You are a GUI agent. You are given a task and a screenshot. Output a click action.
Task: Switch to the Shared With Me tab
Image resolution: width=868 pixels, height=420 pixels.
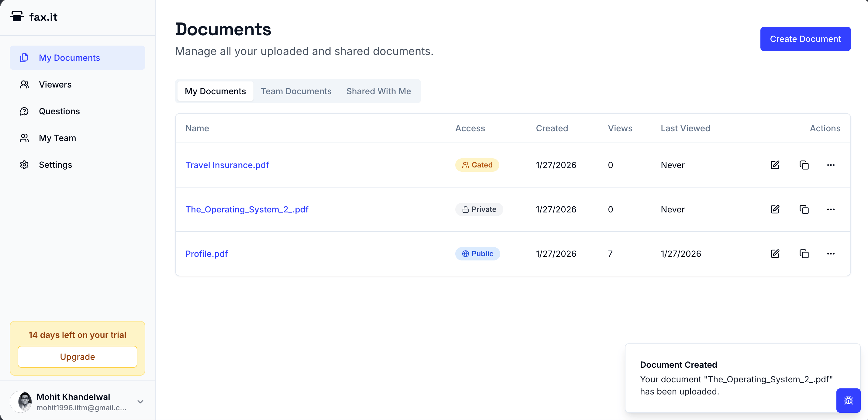[378, 91]
